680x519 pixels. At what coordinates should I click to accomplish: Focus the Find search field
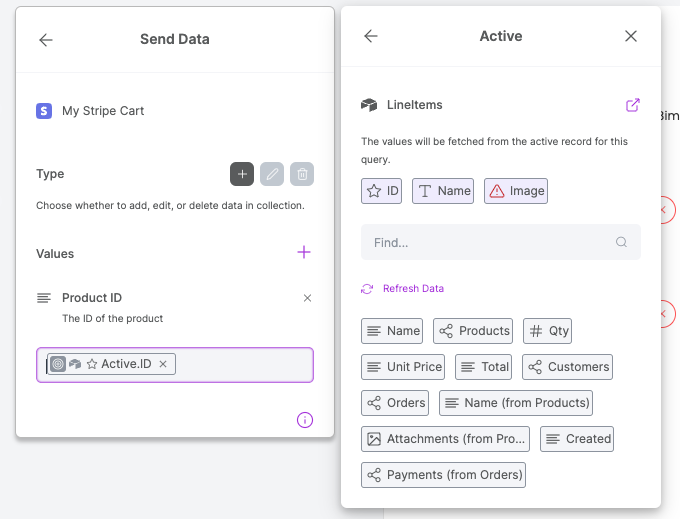click(x=490, y=242)
